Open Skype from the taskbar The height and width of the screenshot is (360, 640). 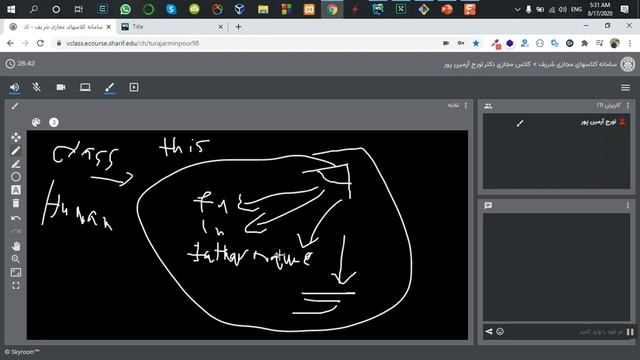click(171, 9)
